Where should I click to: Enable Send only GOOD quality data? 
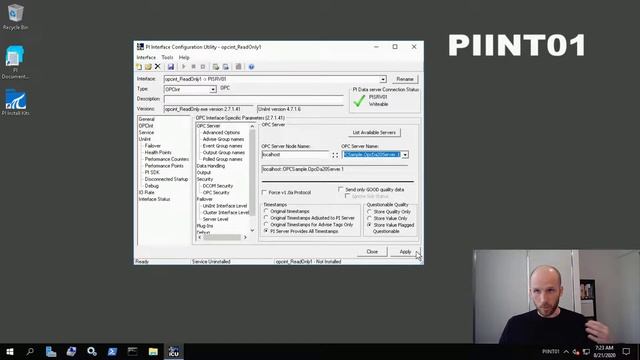(x=341, y=189)
